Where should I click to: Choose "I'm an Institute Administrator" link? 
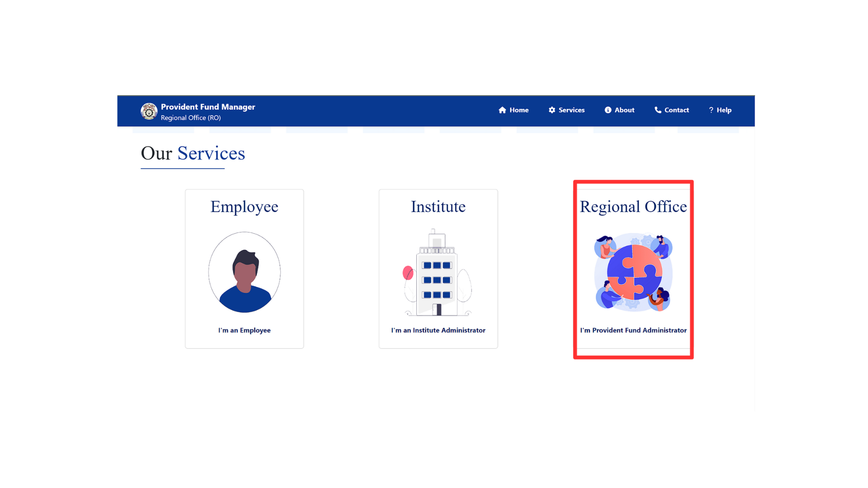click(438, 330)
